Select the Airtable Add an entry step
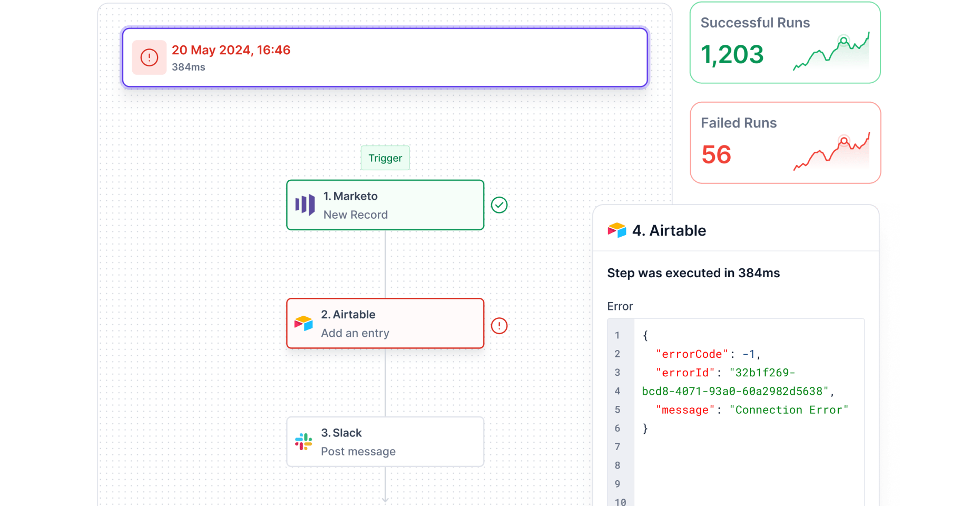 (x=385, y=324)
